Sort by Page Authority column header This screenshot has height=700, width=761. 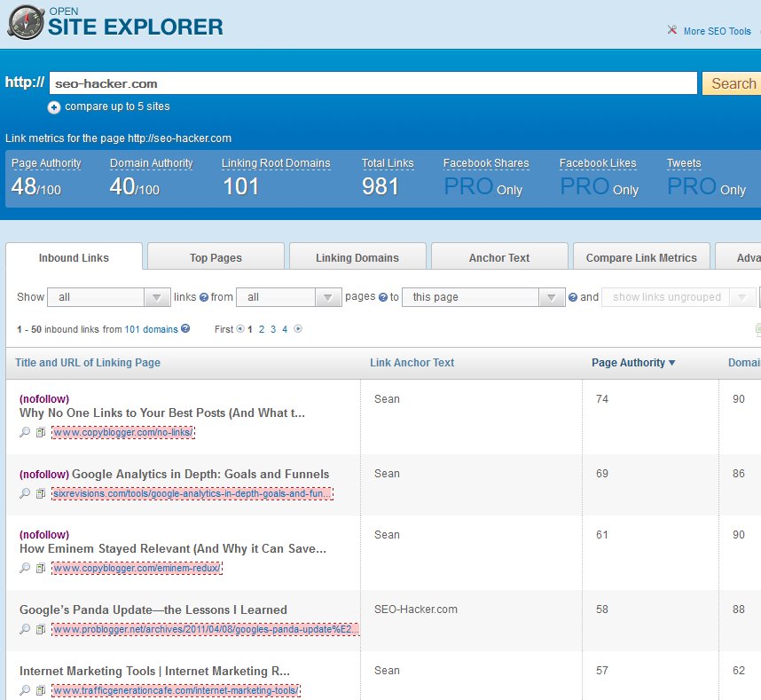[x=633, y=362]
